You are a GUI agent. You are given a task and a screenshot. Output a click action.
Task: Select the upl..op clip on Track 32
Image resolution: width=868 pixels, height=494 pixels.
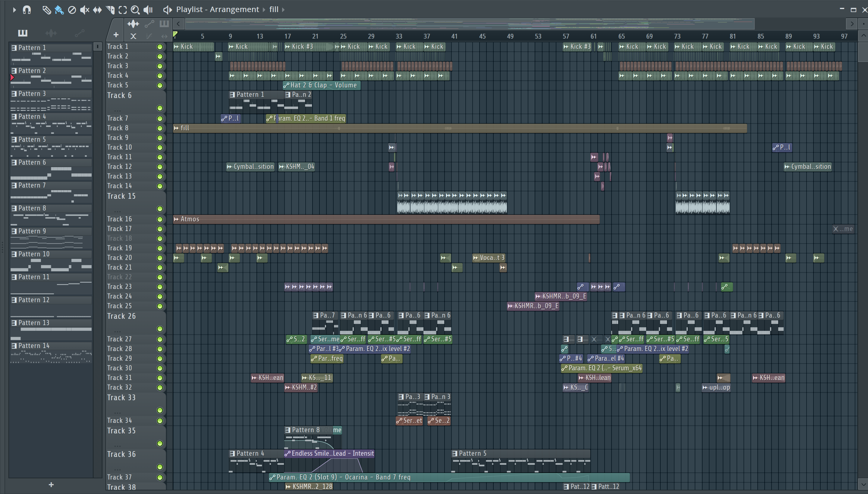tap(716, 387)
